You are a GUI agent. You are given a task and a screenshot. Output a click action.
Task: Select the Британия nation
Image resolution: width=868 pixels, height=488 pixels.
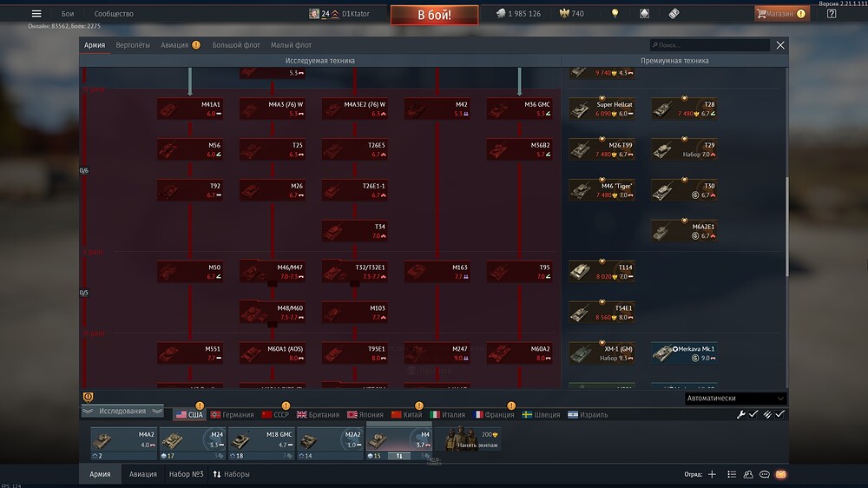coord(318,414)
